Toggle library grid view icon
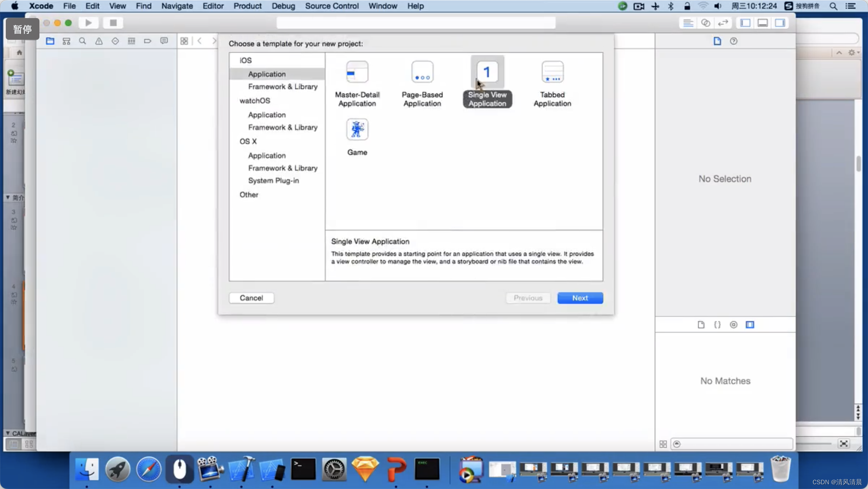 click(x=663, y=444)
